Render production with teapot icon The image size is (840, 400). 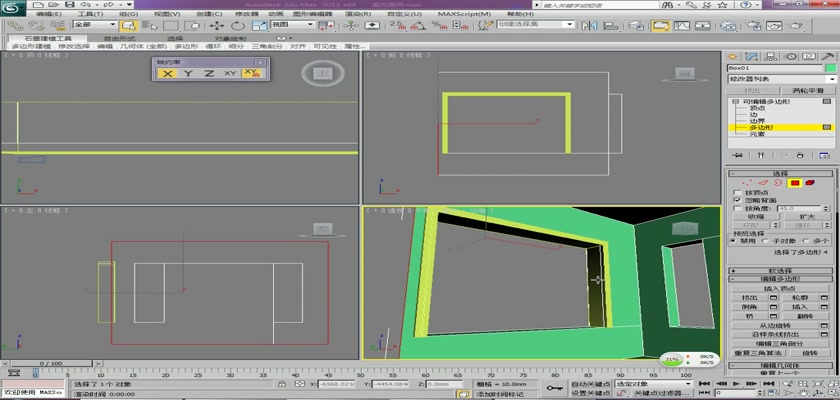pyautogui.click(x=796, y=25)
